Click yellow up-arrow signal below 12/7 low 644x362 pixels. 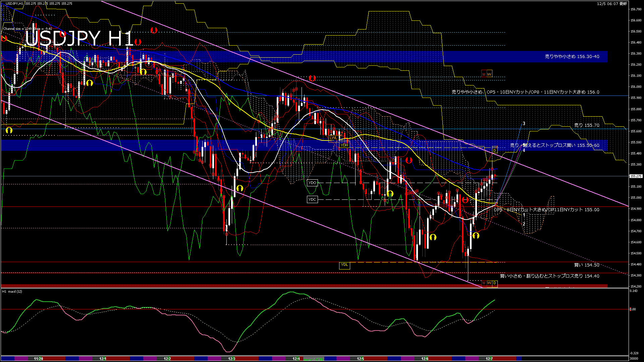tap(476, 236)
